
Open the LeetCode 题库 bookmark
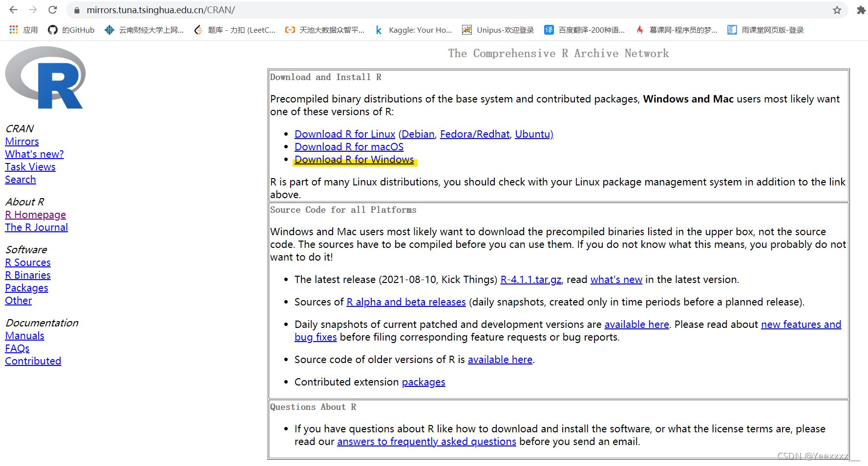235,30
